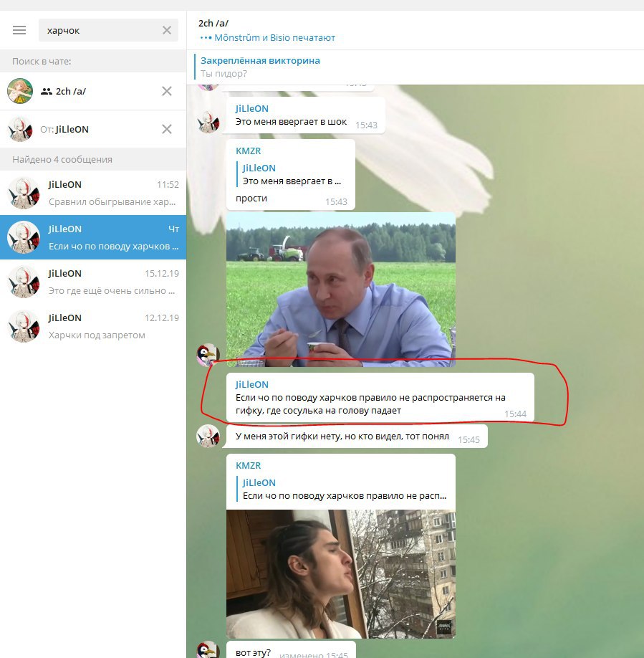Select the circled message about 'сосулька на голову падает'
644x658 pixels.
380,397
